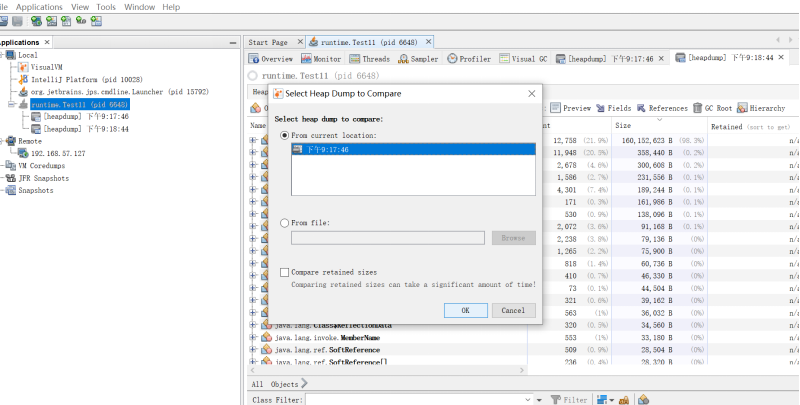Click the horizontal scrollbar under class list
The height and width of the screenshot is (405, 800).
[388, 370]
